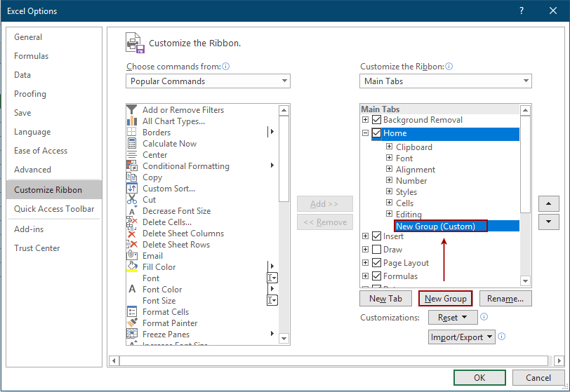Move selected item down with arrow button
Viewport: 570px width, 392px height.
point(548,222)
